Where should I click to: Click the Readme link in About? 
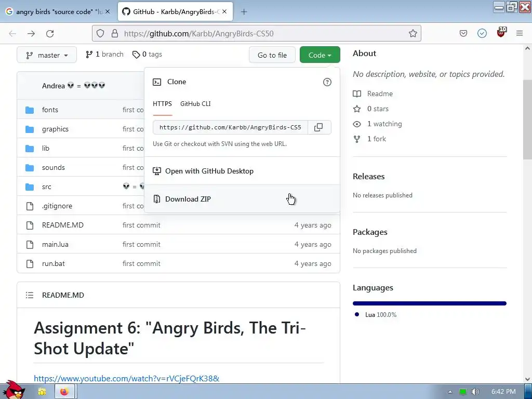coord(373,94)
